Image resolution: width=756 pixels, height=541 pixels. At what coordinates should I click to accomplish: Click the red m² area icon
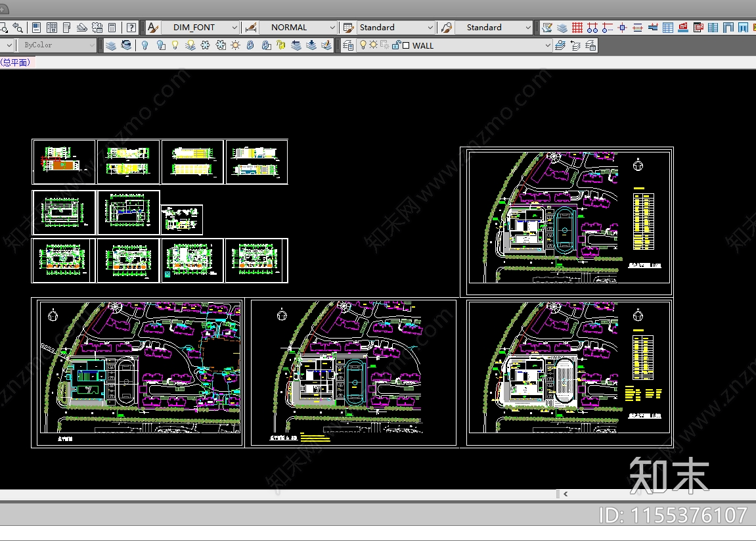pyautogui.click(x=683, y=28)
